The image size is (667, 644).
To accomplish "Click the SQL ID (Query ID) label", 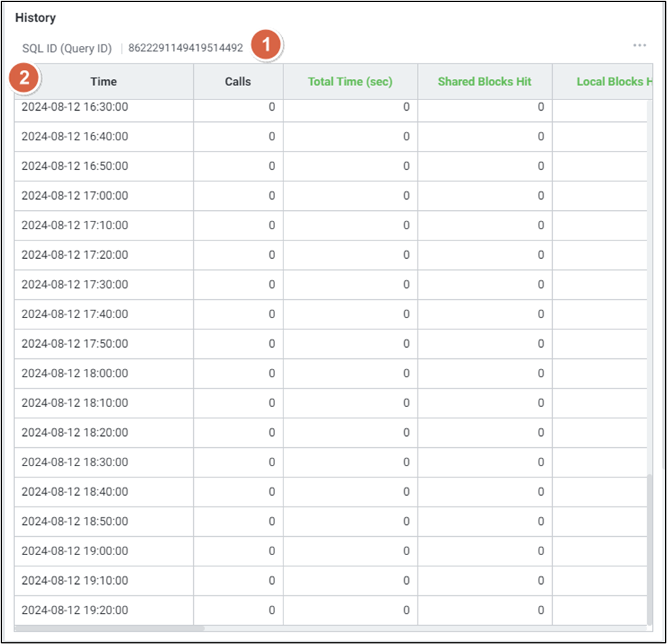I will 67,49.
